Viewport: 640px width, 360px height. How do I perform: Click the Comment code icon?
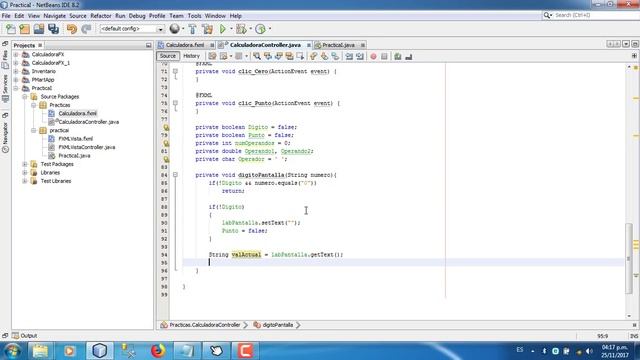(398, 56)
